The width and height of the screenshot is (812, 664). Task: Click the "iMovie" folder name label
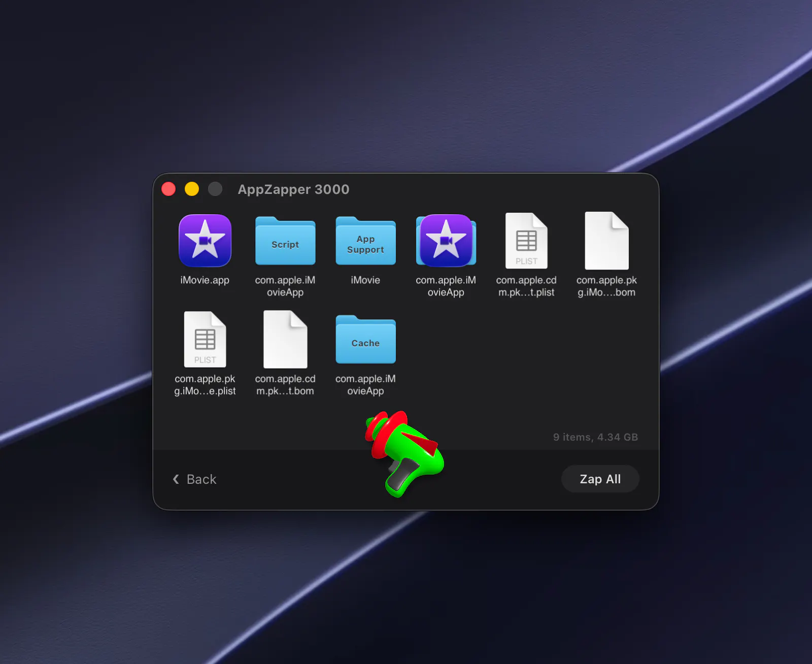point(365,280)
